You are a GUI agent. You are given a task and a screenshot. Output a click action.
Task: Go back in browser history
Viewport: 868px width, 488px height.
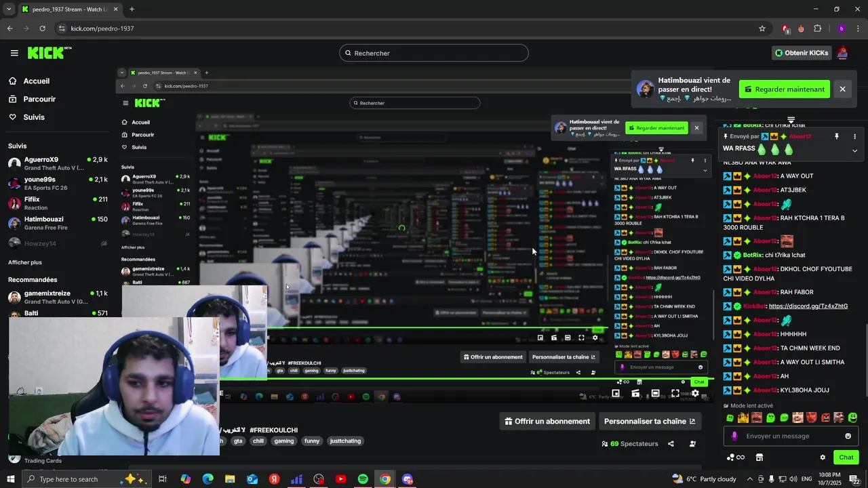click(9, 28)
